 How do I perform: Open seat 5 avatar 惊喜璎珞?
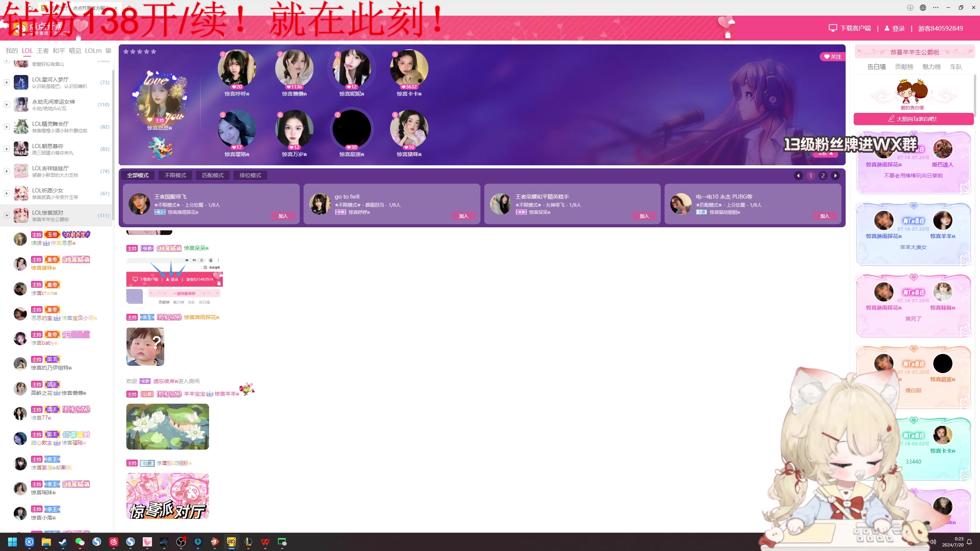click(x=237, y=129)
